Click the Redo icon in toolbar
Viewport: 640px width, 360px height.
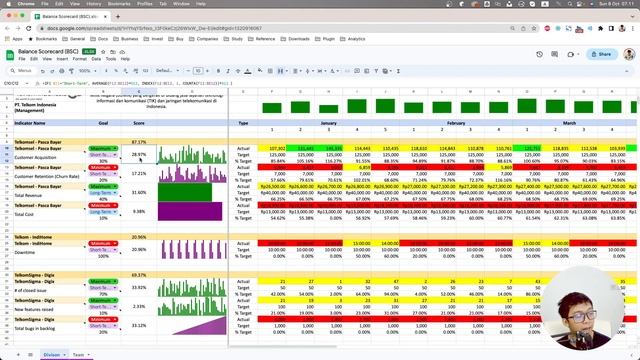coord(52,71)
